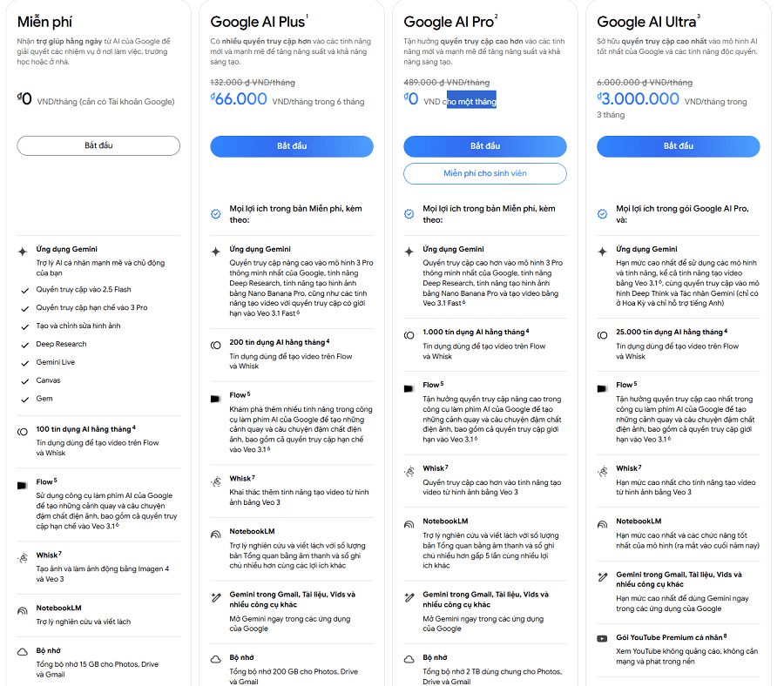The width and height of the screenshot is (784, 686).
Task: Click checkmark beside Gemini Live
Action: tap(25, 363)
